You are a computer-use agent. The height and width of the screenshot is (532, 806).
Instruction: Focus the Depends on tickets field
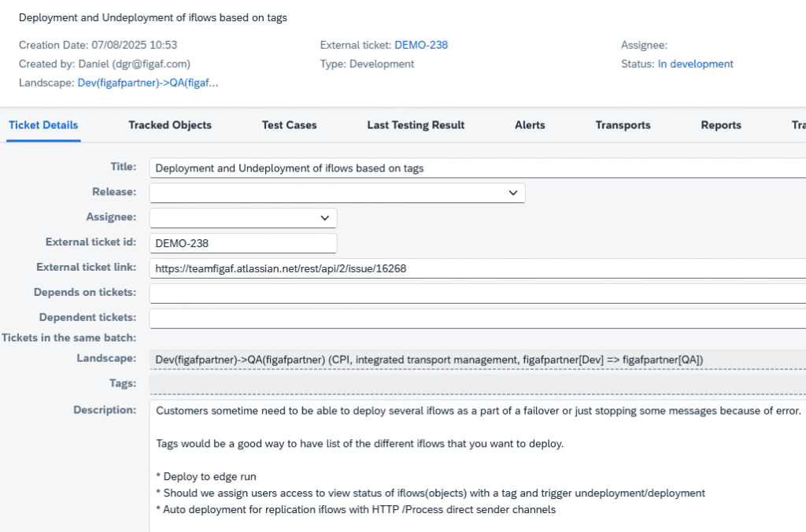478,294
